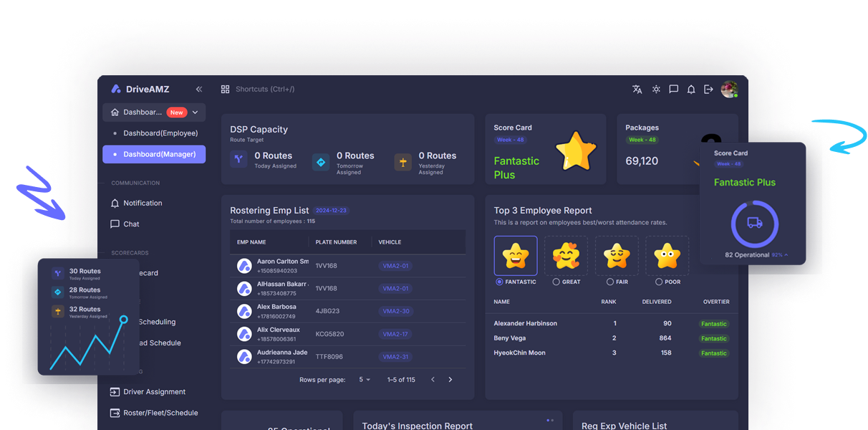Open Dashboard(Employee) in the sidebar

click(x=160, y=133)
